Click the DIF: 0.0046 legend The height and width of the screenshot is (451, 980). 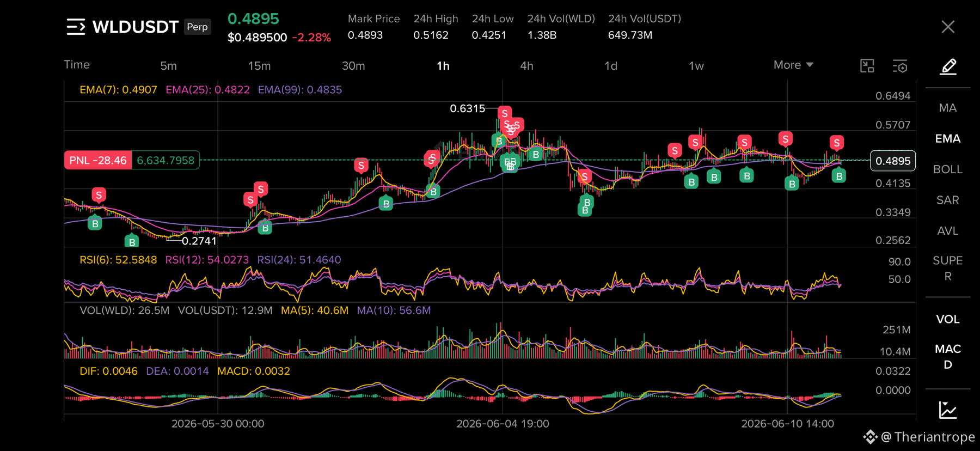pos(108,371)
